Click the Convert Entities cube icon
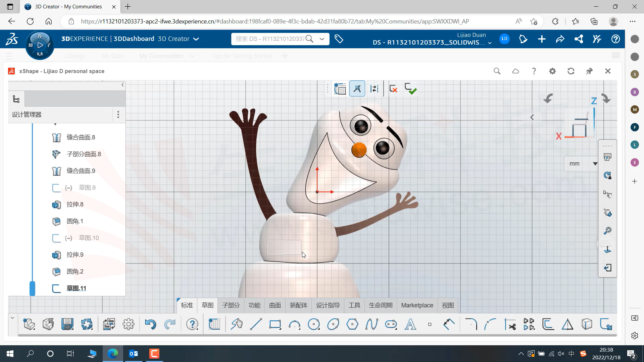Image resolution: width=644 pixels, height=362 pixels. [587, 324]
